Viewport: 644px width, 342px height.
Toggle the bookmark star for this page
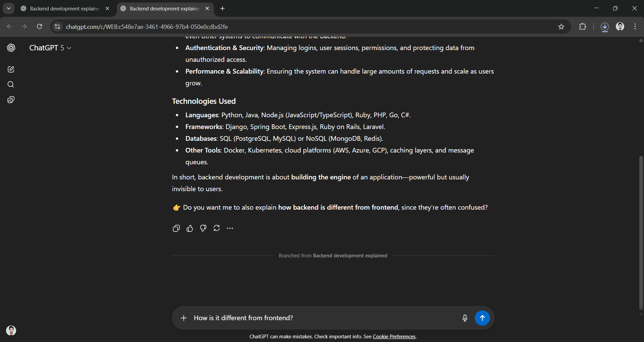tap(561, 27)
